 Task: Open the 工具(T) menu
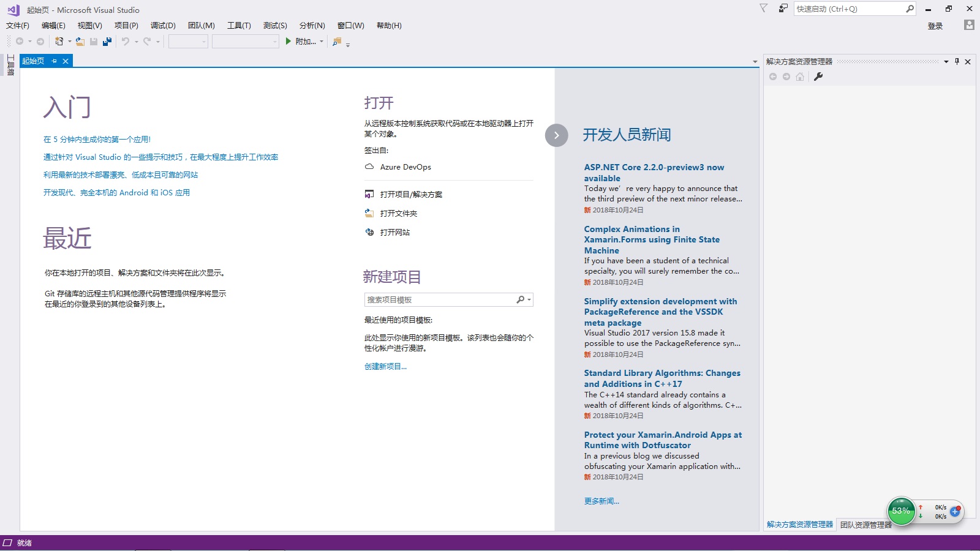pyautogui.click(x=239, y=25)
